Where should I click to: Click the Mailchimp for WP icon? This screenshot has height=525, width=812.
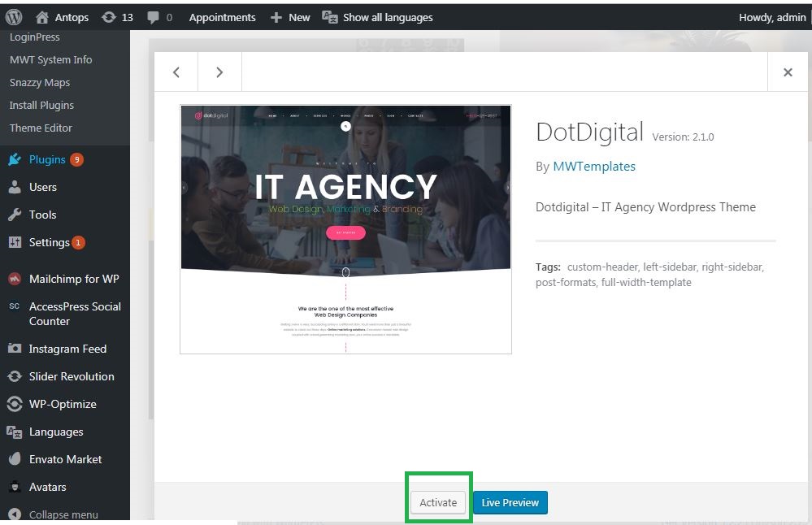coord(15,279)
